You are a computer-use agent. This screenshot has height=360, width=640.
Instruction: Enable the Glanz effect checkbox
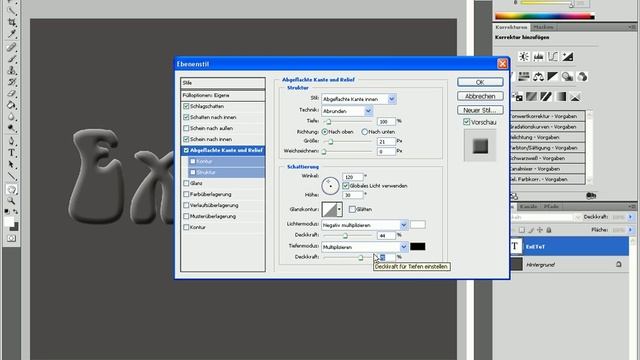186,183
